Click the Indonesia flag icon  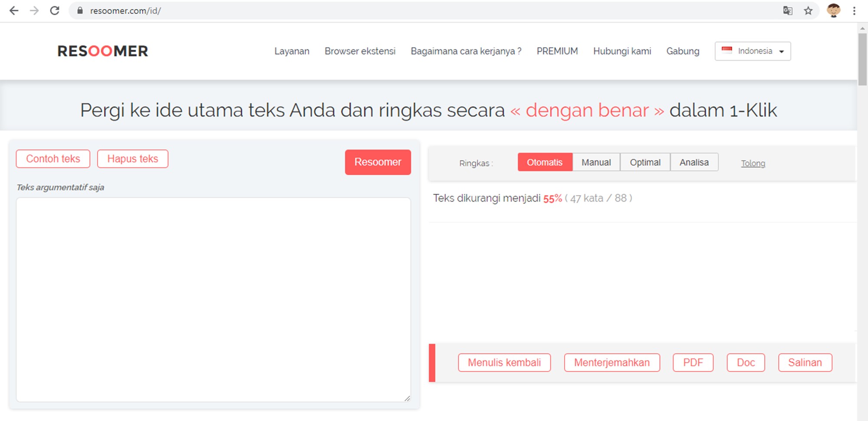(x=727, y=50)
